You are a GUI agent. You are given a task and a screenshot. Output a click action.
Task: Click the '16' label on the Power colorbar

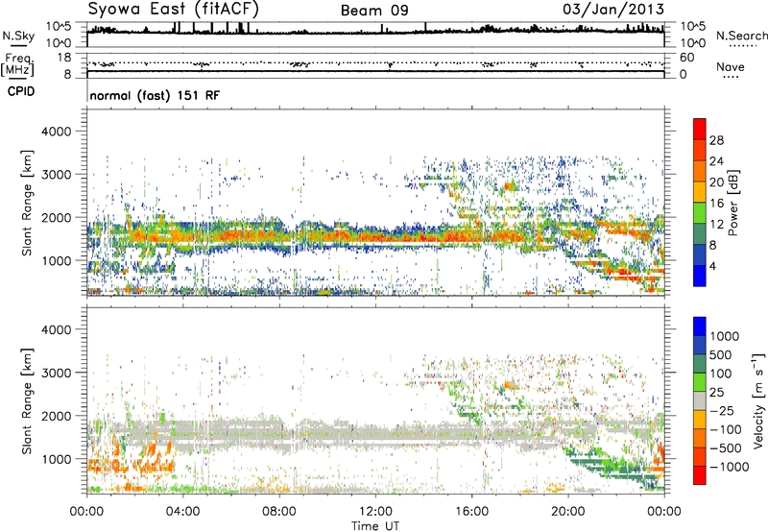[x=716, y=204]
